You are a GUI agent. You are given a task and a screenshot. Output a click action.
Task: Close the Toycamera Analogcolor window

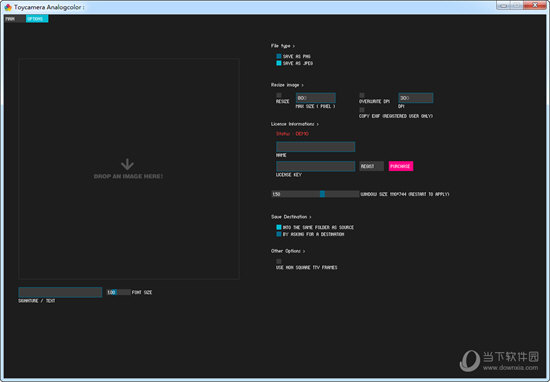[535, 5]
